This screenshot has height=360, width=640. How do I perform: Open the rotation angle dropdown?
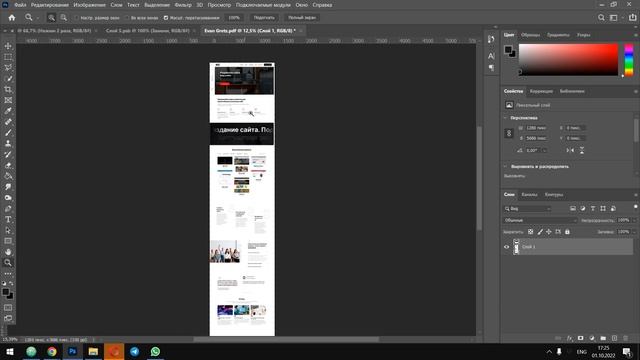(x=544, y=151)
